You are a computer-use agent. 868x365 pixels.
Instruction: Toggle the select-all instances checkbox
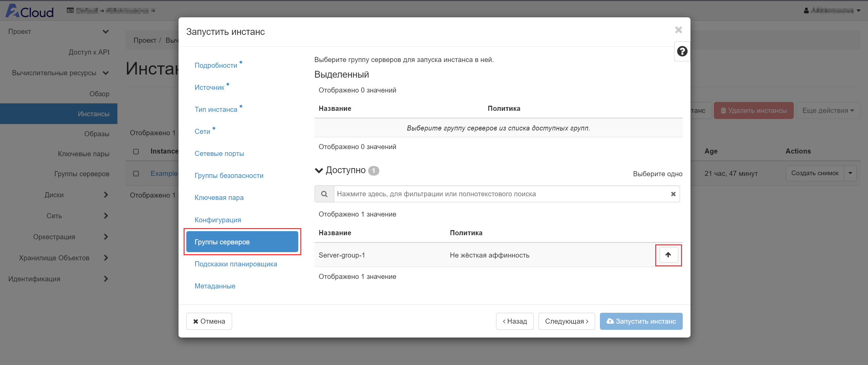(136, 151)
